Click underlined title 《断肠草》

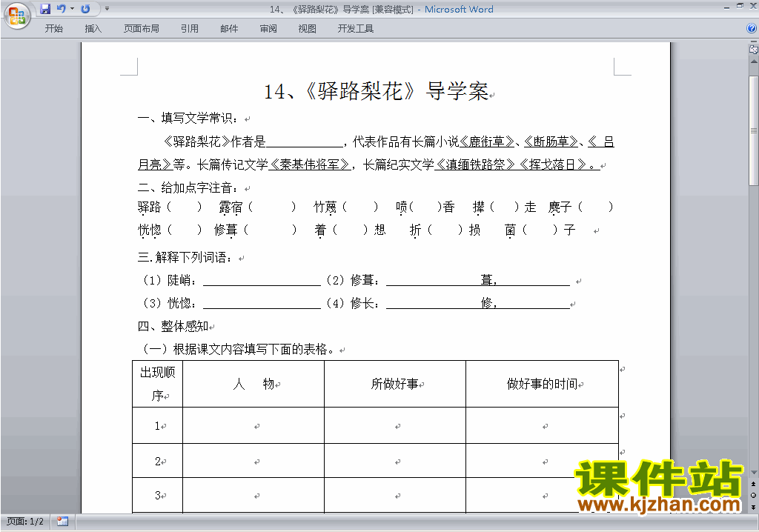click(x=551, y=142)
